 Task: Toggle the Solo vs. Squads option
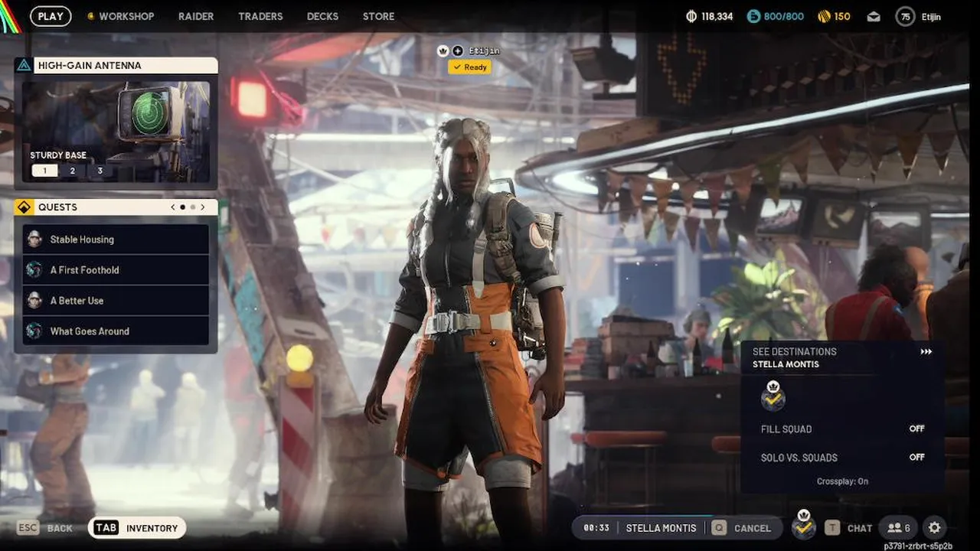click(843, 458)
